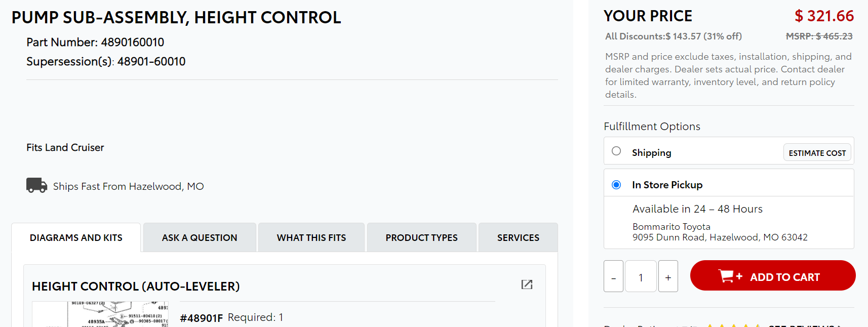Switch to the Ask a Question tab

pyautogui.click(x=200, y=238)
